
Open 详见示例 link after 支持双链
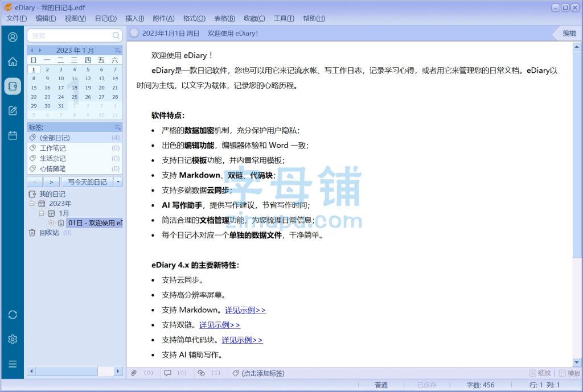pos(220,325)
